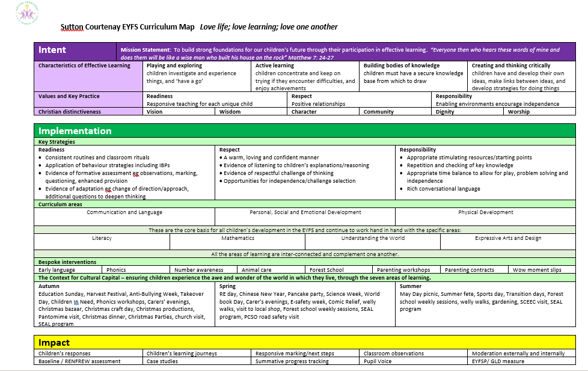
Task: Select the Creating and thinking critically heading
Action: [511, 66]
